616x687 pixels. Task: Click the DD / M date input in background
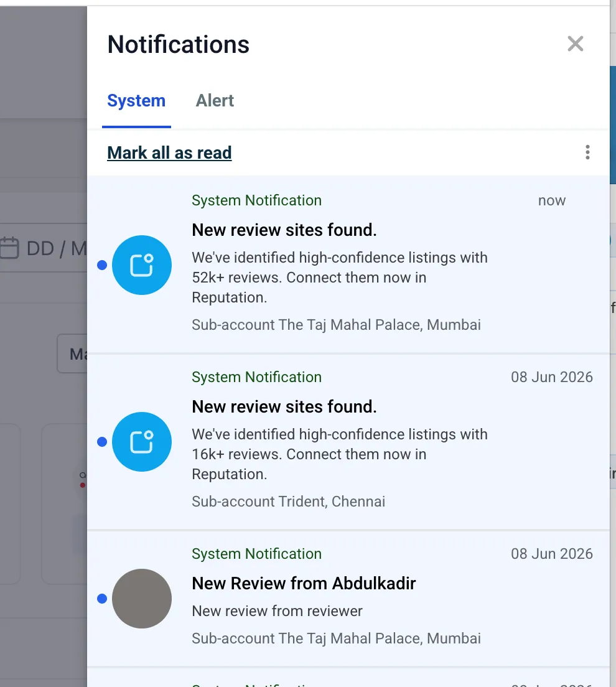pyautogui.click(x=44, y=248)
